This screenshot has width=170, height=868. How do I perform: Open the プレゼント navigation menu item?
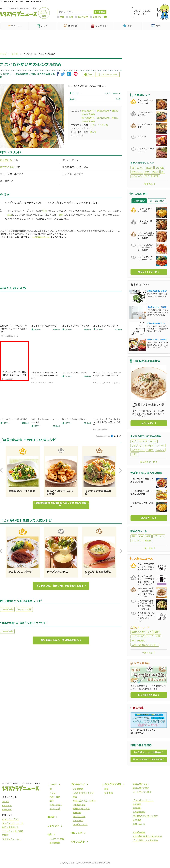point(99,26)
